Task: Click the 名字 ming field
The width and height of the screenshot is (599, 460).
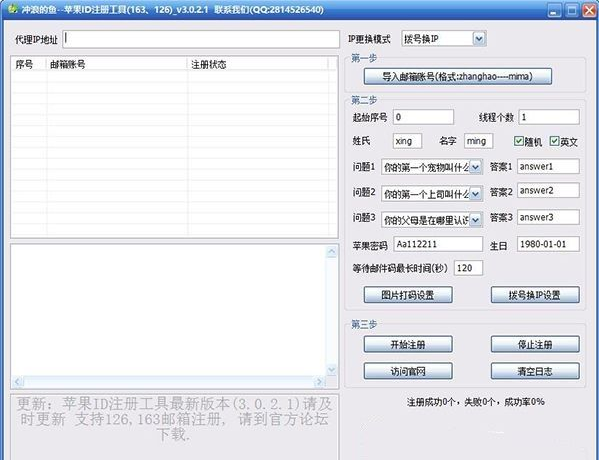Action: tap(478, 141)
